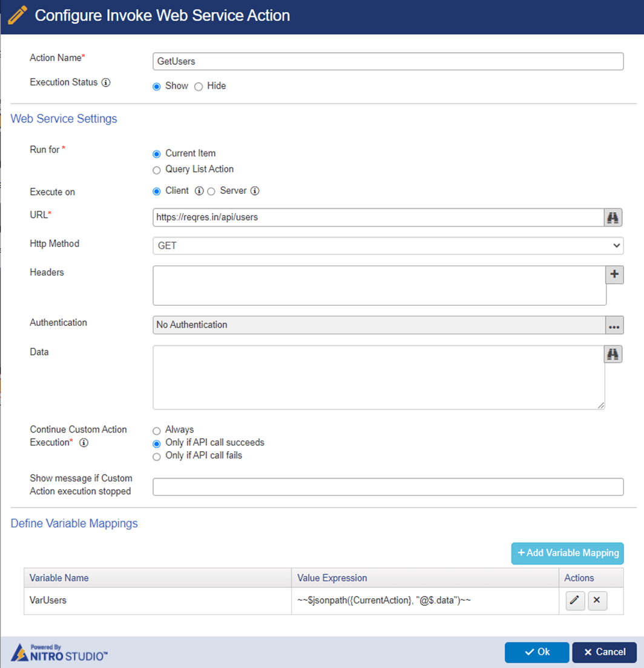Open the Data field lookup binoculars icon
644x668 pixels.
614,354
